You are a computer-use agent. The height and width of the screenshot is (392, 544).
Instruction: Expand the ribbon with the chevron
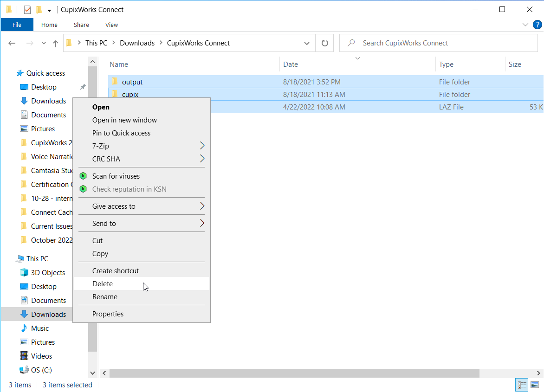[525, 25]
